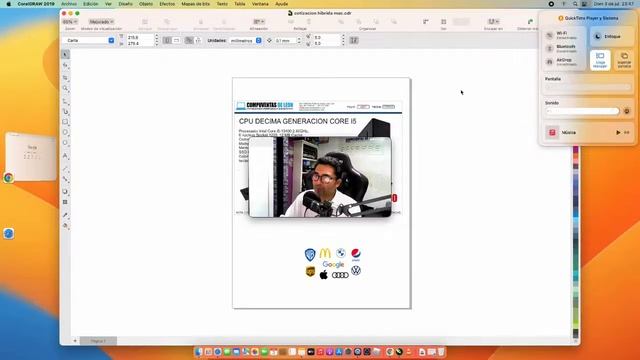The image size is (640, 360).
Task: Select the Pick tool in toolbox
Action: click(65, 54)
